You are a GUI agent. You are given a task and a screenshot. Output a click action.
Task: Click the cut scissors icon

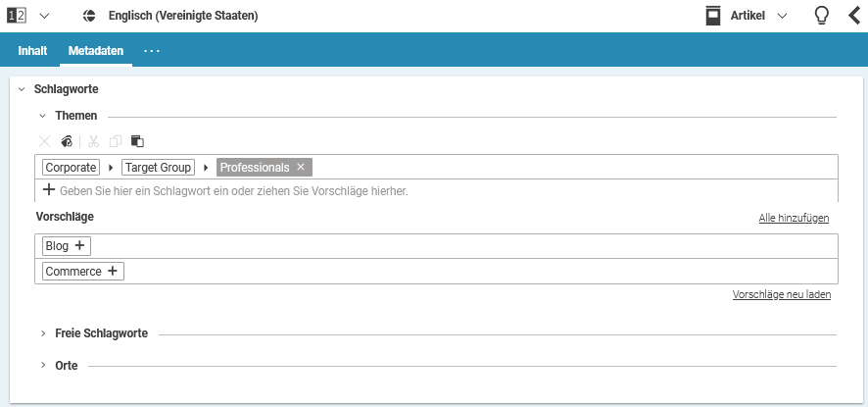click(x=94, y=141)
